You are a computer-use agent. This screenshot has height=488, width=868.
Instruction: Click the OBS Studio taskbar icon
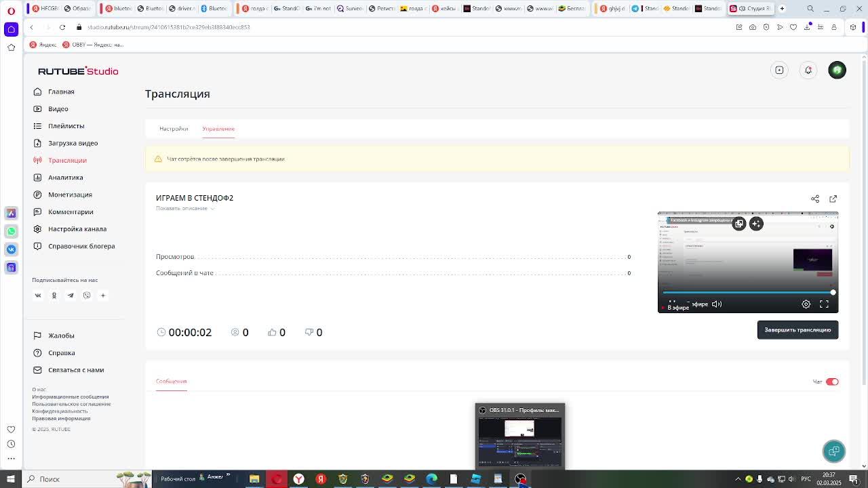[x=520, y=479]
